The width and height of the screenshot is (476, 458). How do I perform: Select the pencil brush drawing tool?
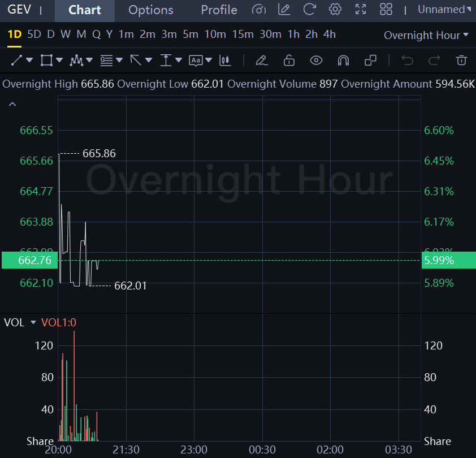coord(261,60)
